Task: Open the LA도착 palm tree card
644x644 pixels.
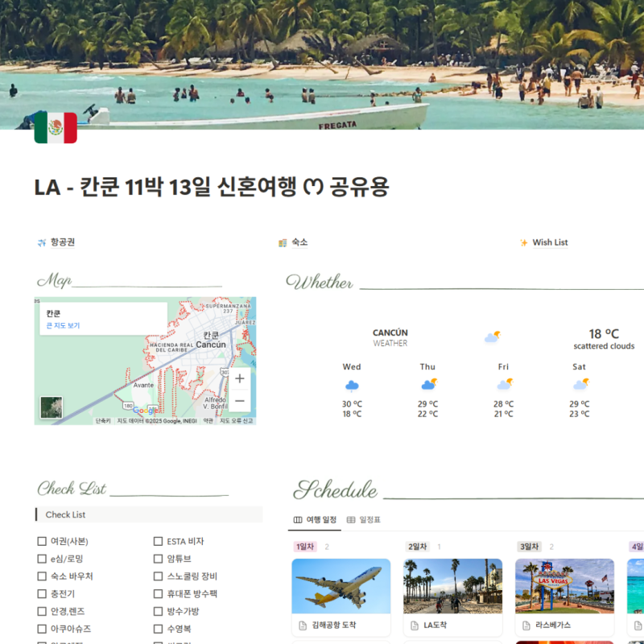Action: (452, 597)
